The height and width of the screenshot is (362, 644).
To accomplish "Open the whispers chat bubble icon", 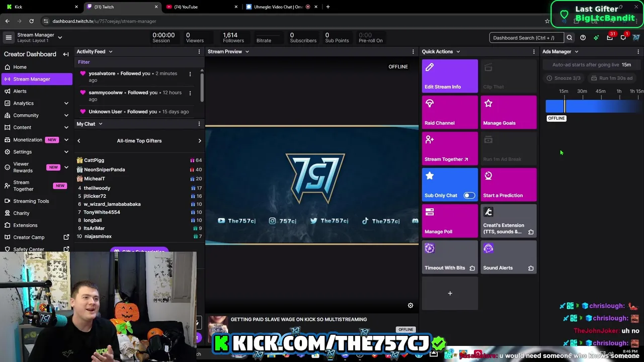I will [624, 37].
